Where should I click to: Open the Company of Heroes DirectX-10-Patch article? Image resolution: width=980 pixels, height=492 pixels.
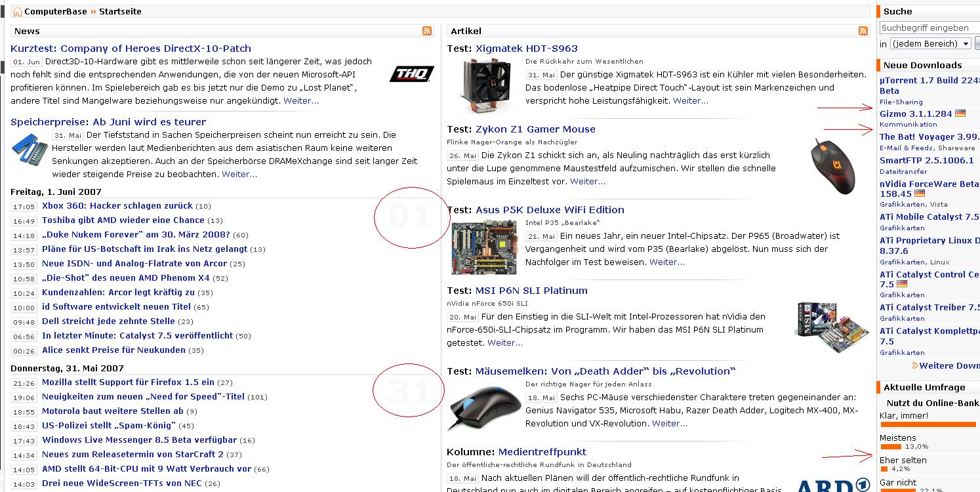(x=131, y=49)
